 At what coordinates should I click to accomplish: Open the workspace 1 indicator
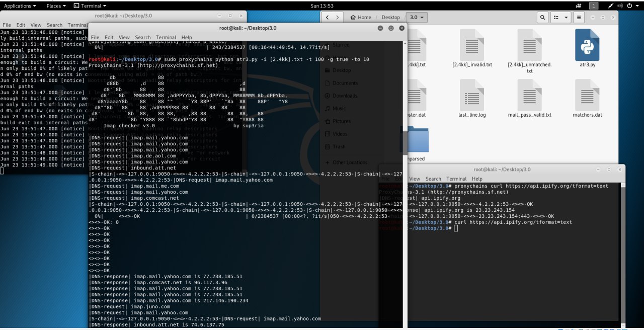(594, 6)
